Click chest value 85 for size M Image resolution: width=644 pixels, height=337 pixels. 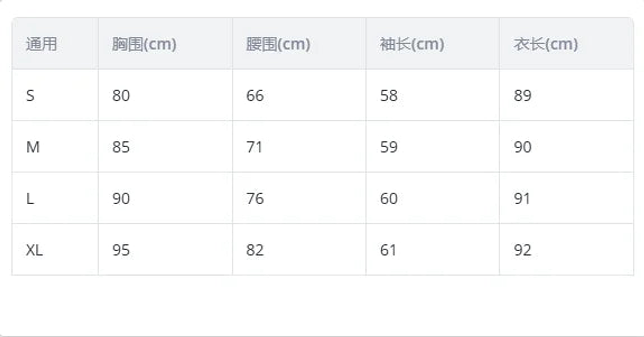coord(121,147)
